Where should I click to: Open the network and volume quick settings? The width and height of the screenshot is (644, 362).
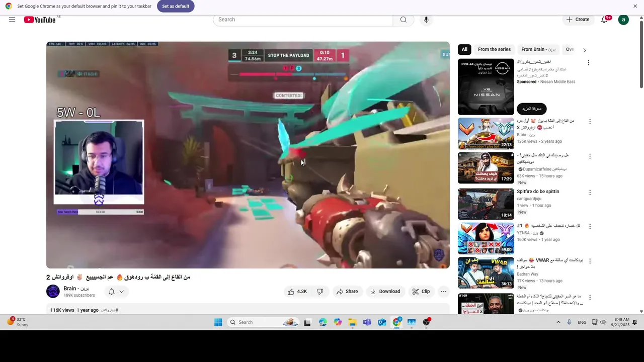point(599,322)
